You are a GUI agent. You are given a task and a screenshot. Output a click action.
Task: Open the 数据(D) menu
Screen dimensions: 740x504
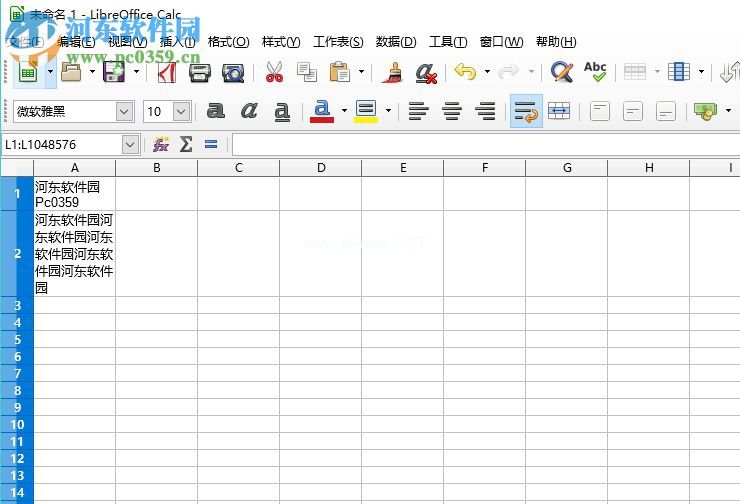[396, 42]
